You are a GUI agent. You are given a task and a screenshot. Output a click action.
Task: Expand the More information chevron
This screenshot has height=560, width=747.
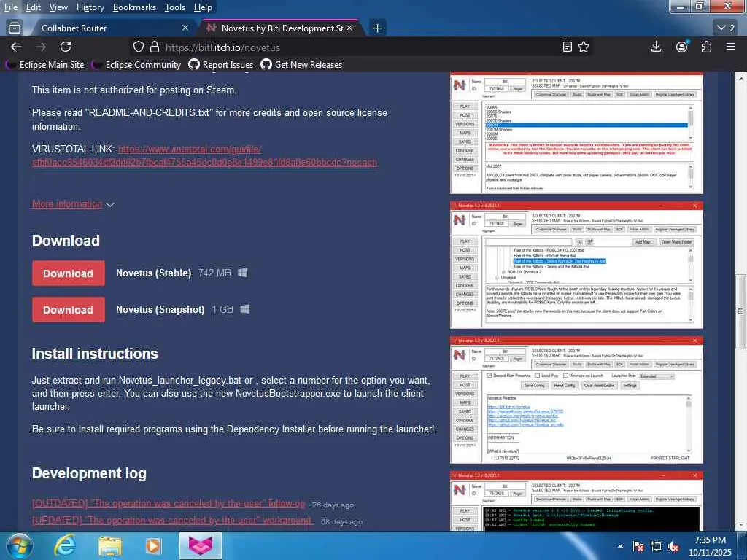tap(111, 205)
